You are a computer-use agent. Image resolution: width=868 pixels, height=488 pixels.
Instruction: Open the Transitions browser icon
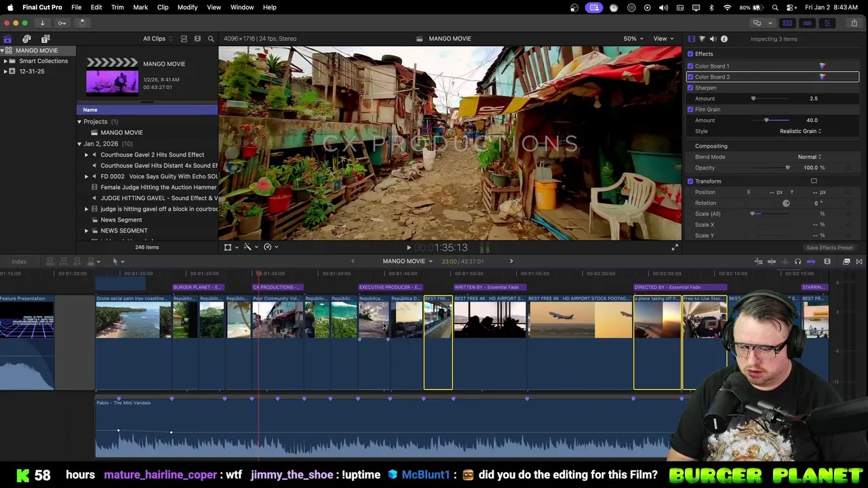click(859, 262)
